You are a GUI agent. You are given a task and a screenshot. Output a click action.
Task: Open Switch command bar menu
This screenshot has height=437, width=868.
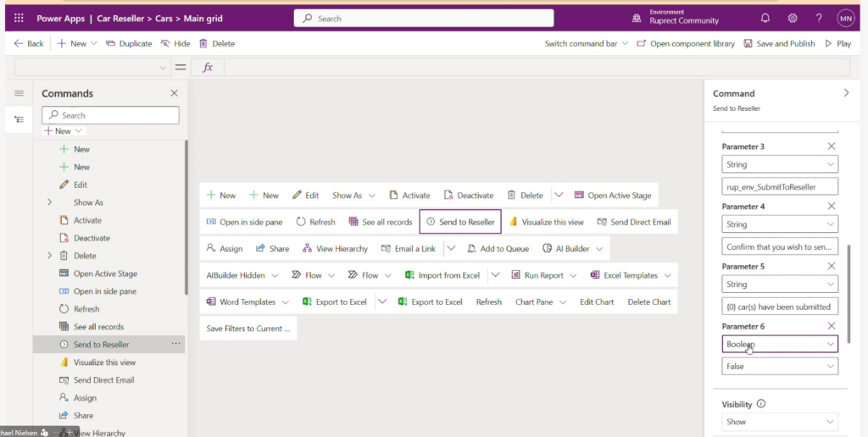(x=586, y=43)
